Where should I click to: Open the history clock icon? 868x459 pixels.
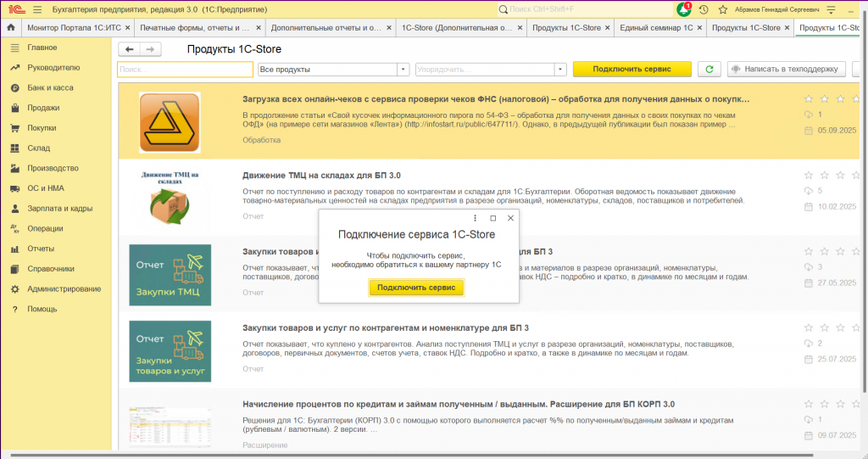pos(704,9)
